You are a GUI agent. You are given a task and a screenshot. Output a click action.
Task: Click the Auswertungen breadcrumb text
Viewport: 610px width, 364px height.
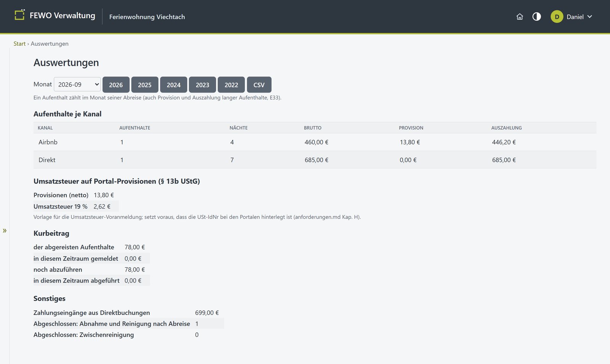coord(50,44)
